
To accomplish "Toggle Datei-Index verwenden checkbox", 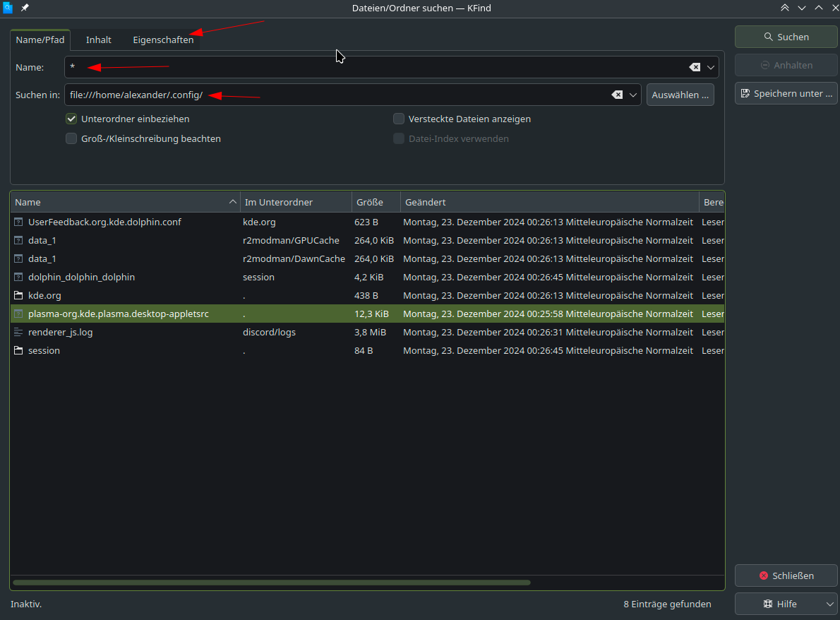I will tap(399, 139).
